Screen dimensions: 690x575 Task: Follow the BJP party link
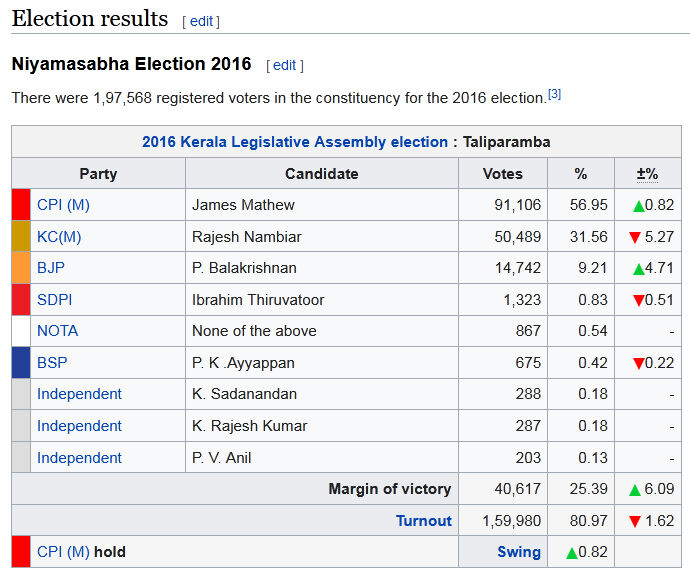click(x=51, y=268)
